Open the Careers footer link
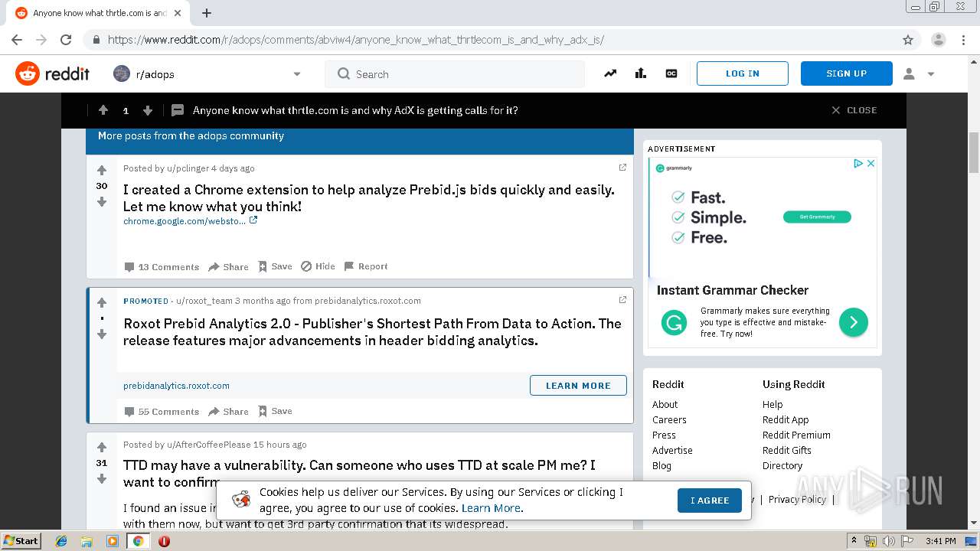 click(669, 419)
